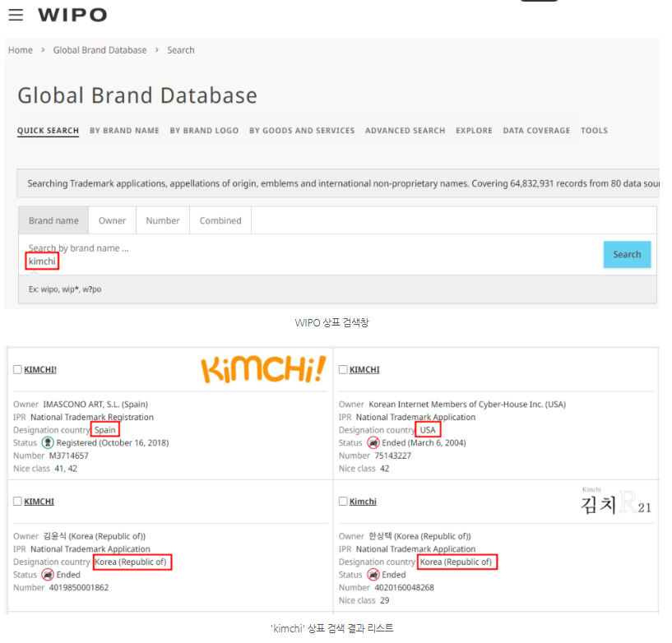Open By Brand Logo search
Viewport: 672px width, 643px height.
click(204, 131)
